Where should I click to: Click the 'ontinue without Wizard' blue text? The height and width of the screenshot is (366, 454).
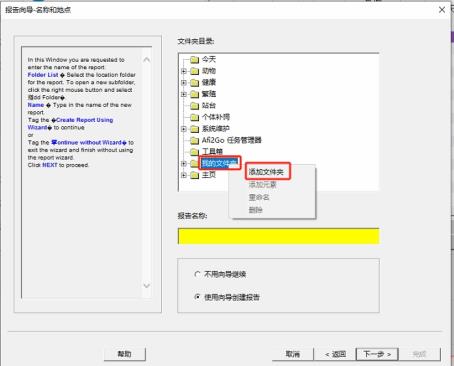[90, 143]
